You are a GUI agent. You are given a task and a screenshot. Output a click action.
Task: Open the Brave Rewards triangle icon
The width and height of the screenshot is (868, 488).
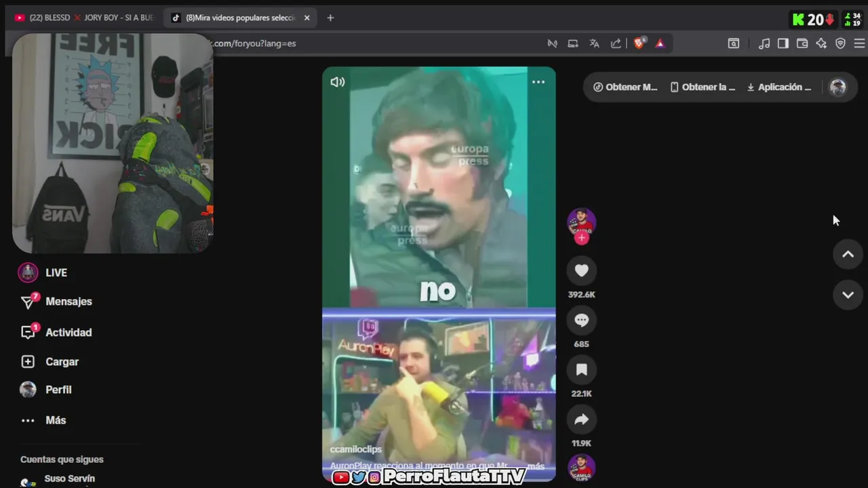(660, 43)
